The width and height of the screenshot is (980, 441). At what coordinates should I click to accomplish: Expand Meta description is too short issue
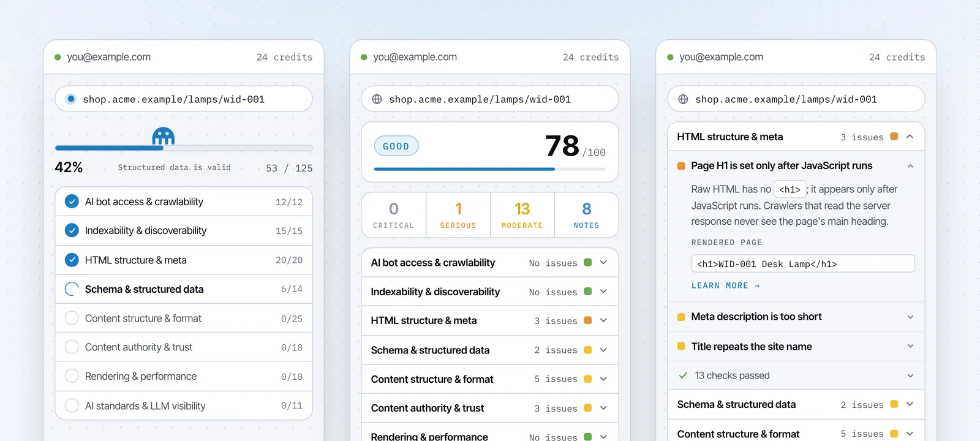pos(910,317)
